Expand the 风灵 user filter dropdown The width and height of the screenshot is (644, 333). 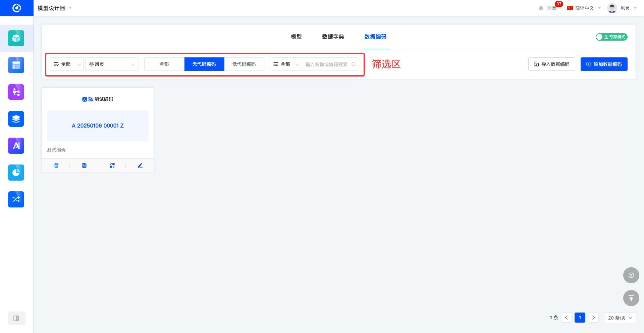click(112, 64)
